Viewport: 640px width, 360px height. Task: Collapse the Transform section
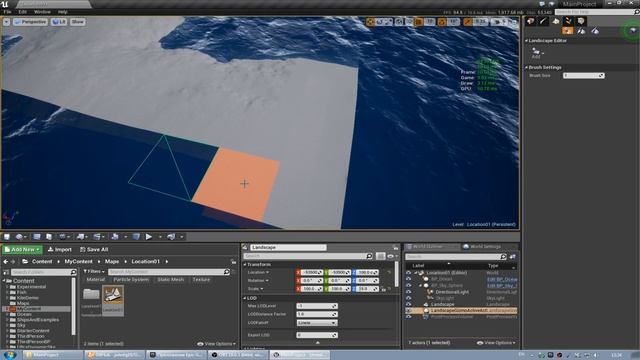[245, 264]
